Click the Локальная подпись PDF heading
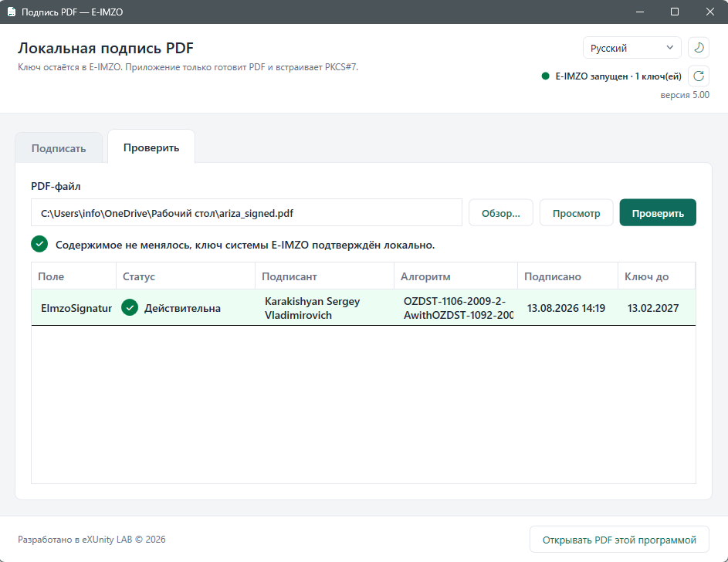This screenshot has height=562, width=728. (106, 48)
